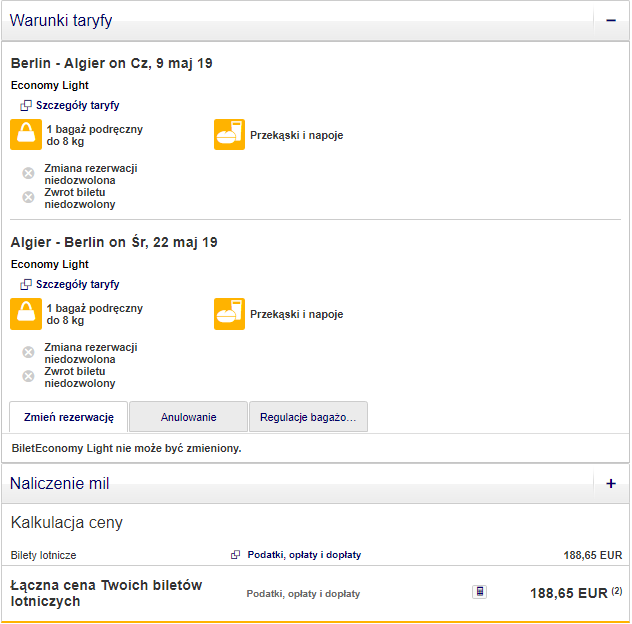This screenshot has width=632, height=624.
Task: Click the grey Podatki, opłaty i dopłaty text in total row
Action: click(304, 593)
